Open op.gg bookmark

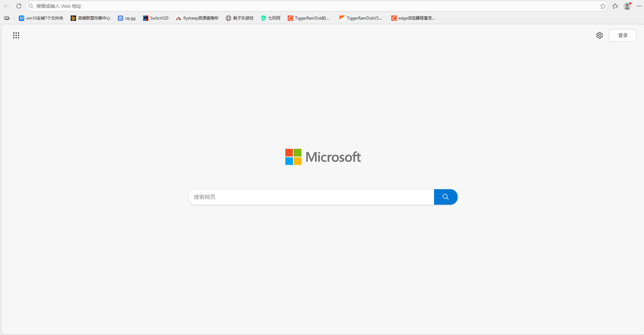[127, 18]
